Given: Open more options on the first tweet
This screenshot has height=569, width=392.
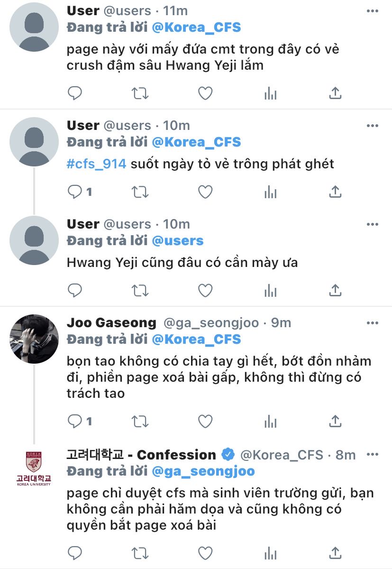Looking at the screenshot, I should click(372, 11).
